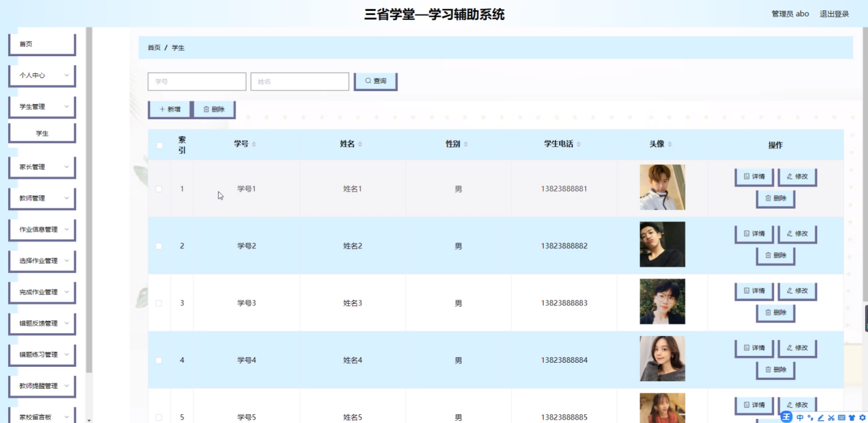Image resolution: width=868 pixels, height=423 pixels.
Task: Click the scissors screenshot icon in IME bar
Action: pyautogui.click(x=831, y=418)
